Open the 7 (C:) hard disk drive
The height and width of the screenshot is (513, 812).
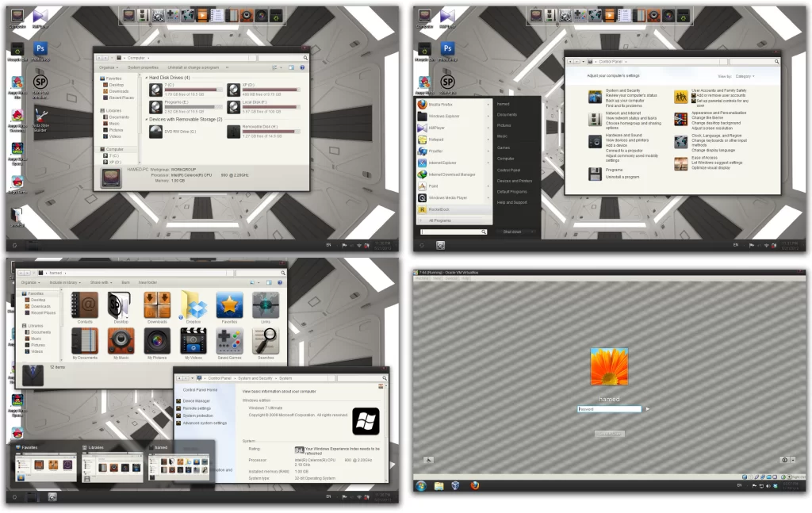(x=157, y=90)
